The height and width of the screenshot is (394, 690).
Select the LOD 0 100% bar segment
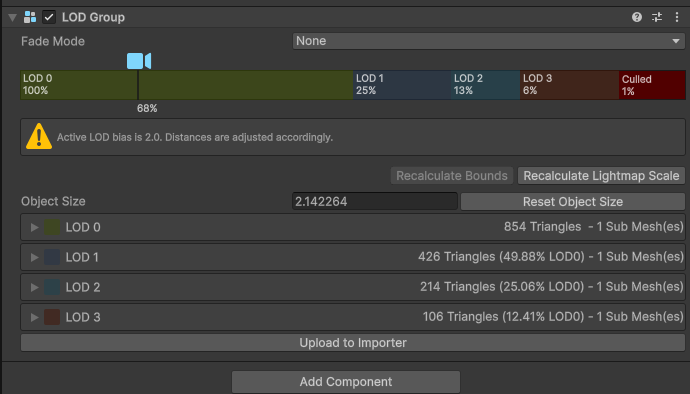pos(187,85)
